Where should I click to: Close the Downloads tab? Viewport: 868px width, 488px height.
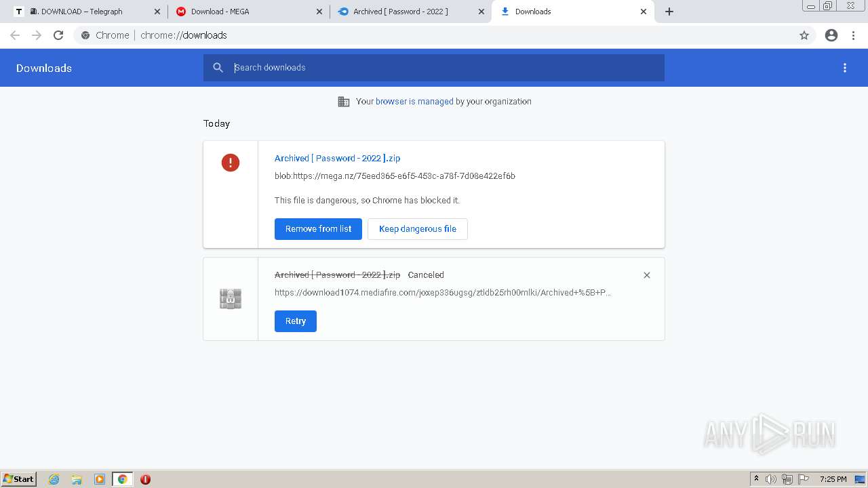tap(644, 12)
